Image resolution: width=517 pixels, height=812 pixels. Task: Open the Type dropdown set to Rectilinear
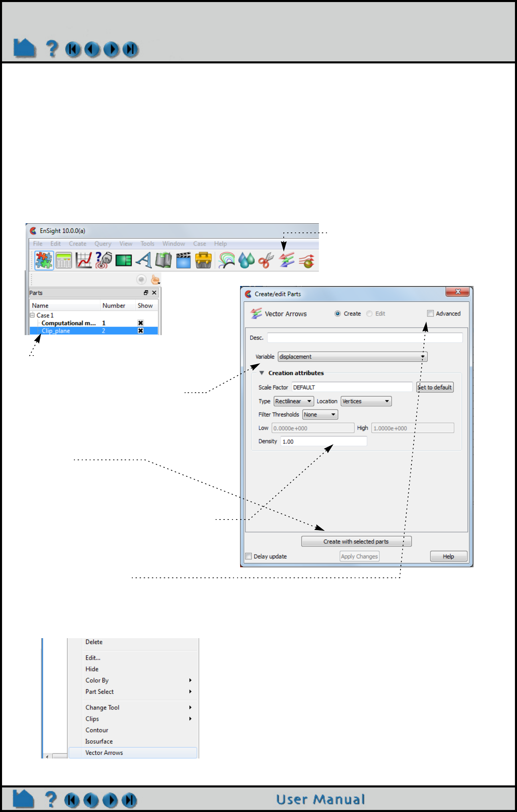pos(294,401)
